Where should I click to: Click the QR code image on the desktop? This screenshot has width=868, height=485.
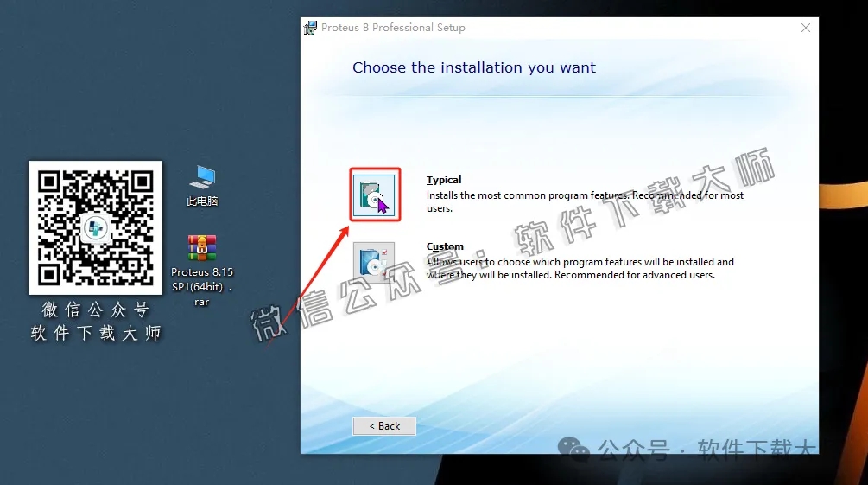pos(95,227)
